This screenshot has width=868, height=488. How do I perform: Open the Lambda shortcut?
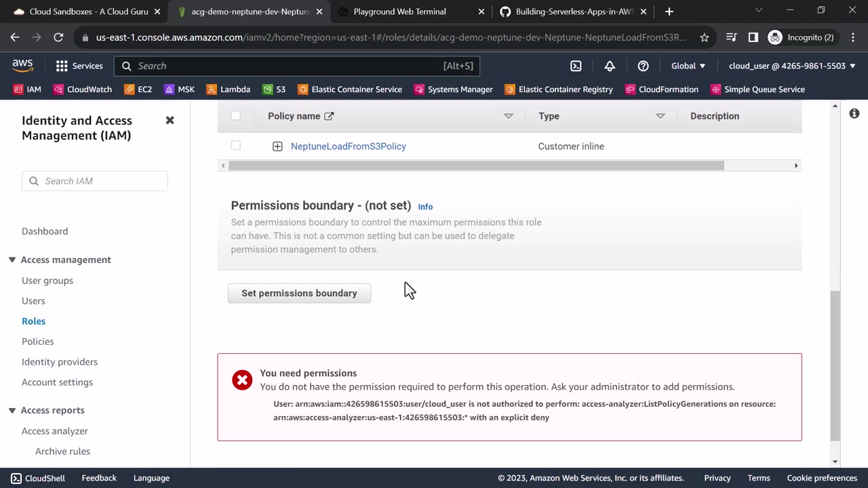[229, 89]
